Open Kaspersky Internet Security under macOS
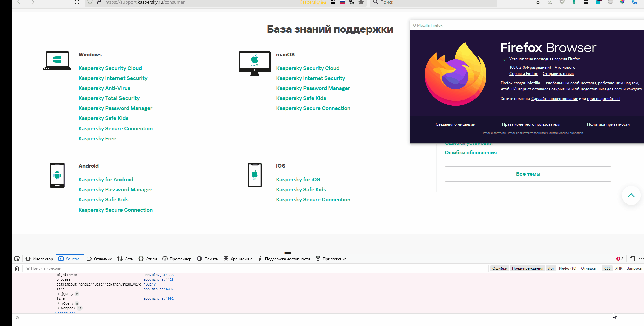Image resolution: width=644 pixels, height=326 pixels. pos(311,78)
